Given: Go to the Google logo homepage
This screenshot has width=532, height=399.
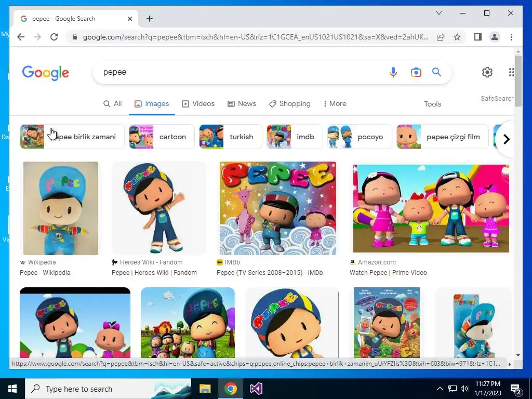Looking at the screenshot, I should pos(46,73).
